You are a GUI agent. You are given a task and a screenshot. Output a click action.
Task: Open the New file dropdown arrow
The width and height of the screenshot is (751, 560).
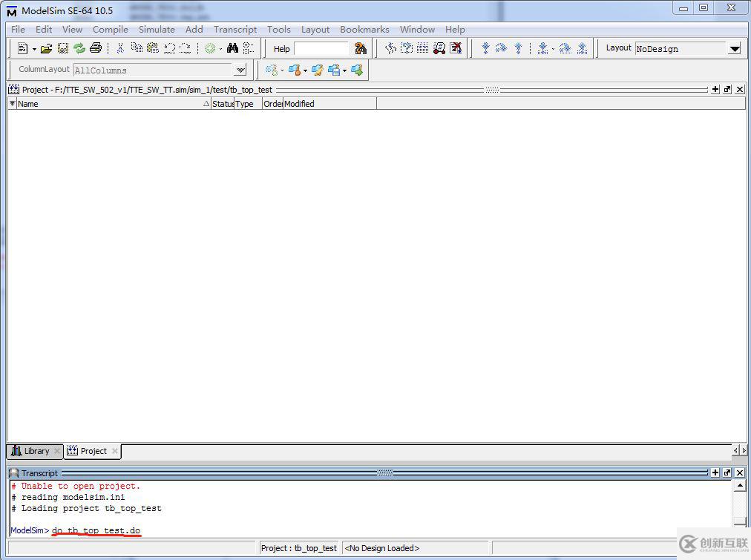(34, 49)
